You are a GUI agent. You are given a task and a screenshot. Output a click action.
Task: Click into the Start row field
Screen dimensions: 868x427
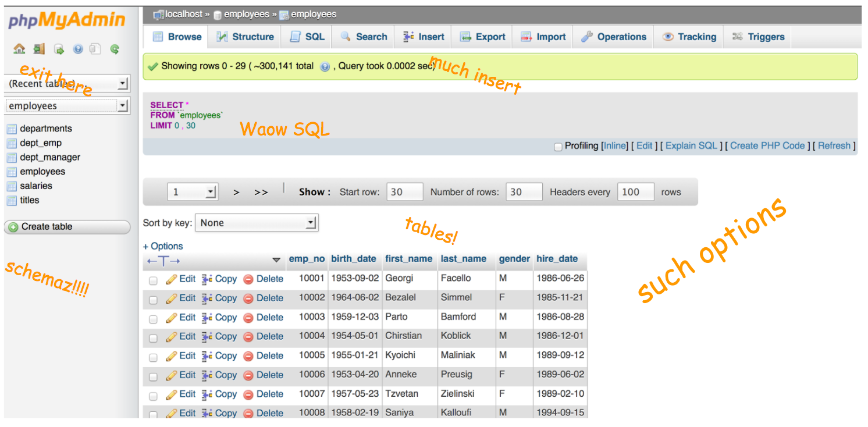tap(404, 192)
